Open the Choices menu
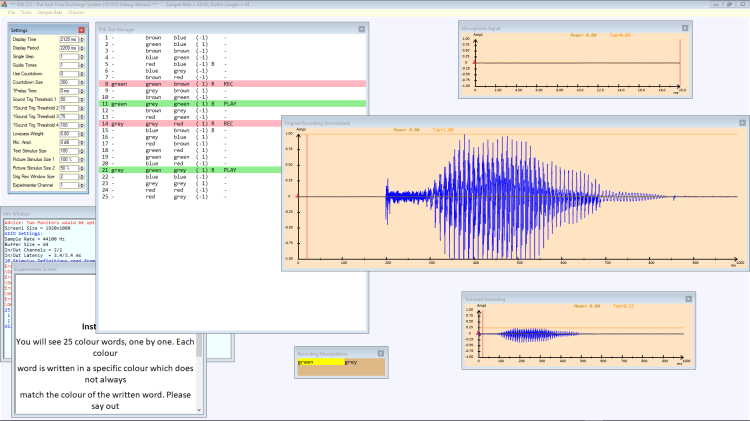 click(x=77, y=12)
